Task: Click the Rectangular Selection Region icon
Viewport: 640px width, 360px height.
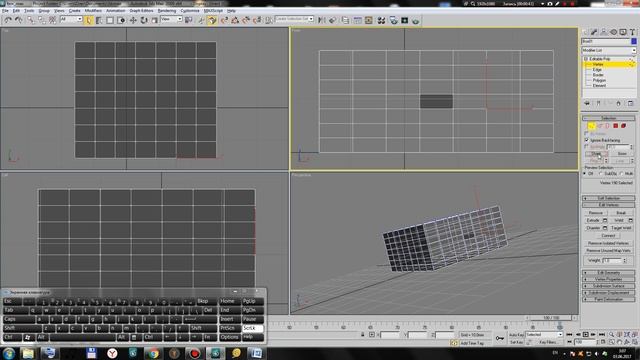Action: click(x=110, y=20)
